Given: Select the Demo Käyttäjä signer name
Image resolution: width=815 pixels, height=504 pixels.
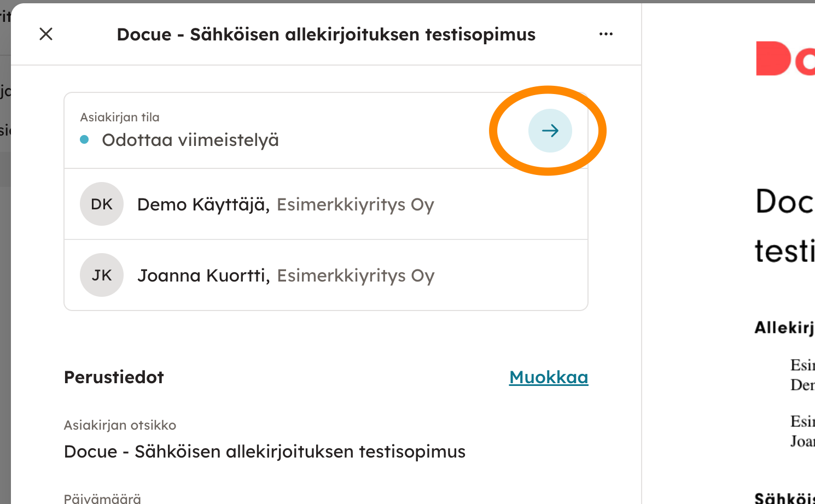Looking at the screenshot, I should click(202, 204).
